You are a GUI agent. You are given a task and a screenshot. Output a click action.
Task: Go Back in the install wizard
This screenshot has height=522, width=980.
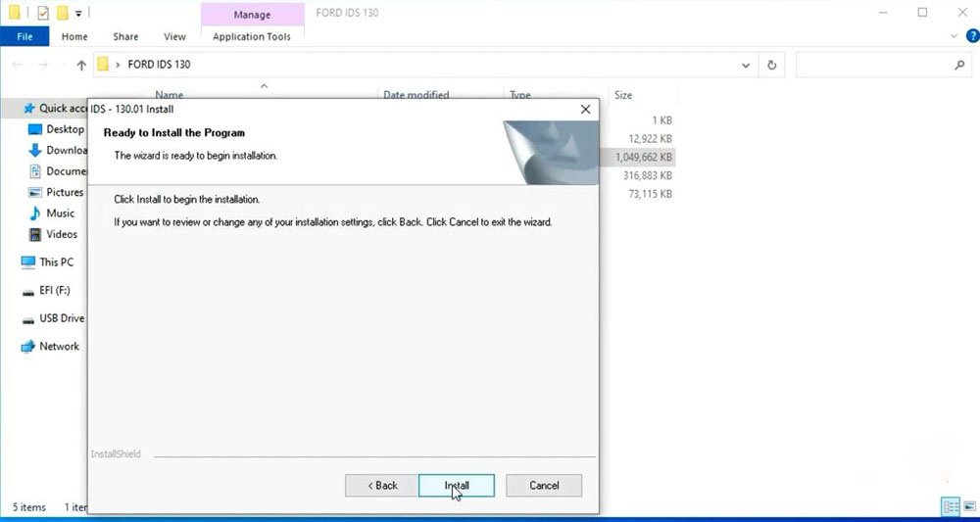point(382,485)
